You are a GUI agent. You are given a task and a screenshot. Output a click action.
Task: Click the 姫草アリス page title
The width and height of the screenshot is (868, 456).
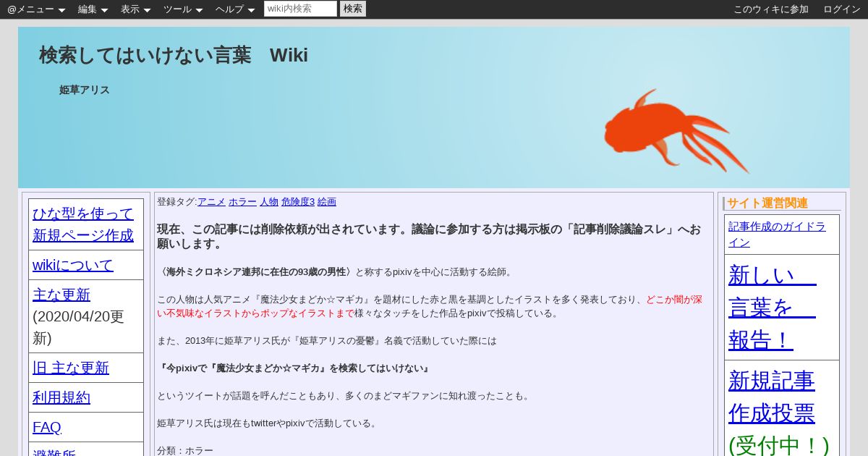[85, 90]
